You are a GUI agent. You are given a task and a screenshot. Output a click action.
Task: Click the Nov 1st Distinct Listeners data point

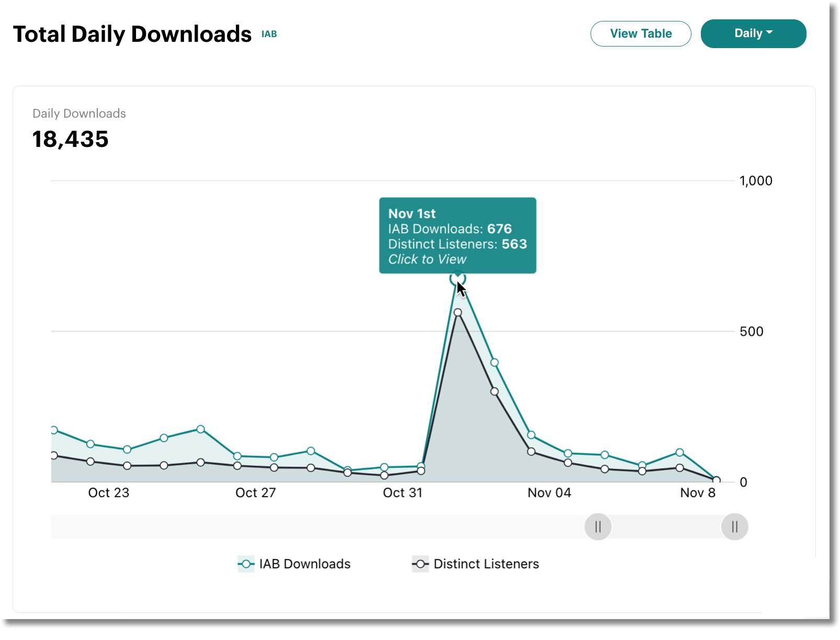pos(458,313)
